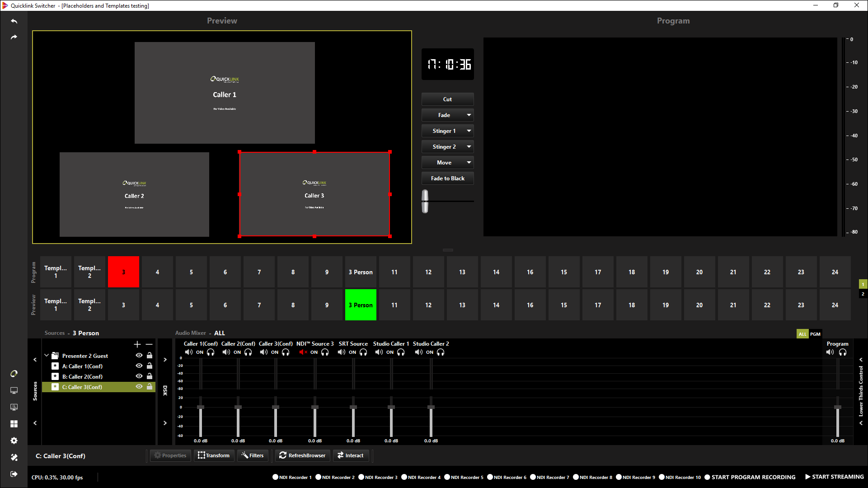Toggle lock on A: Caller 1(Conf)
The height and width of the screenshot is (488, 868).
[150, 366]
